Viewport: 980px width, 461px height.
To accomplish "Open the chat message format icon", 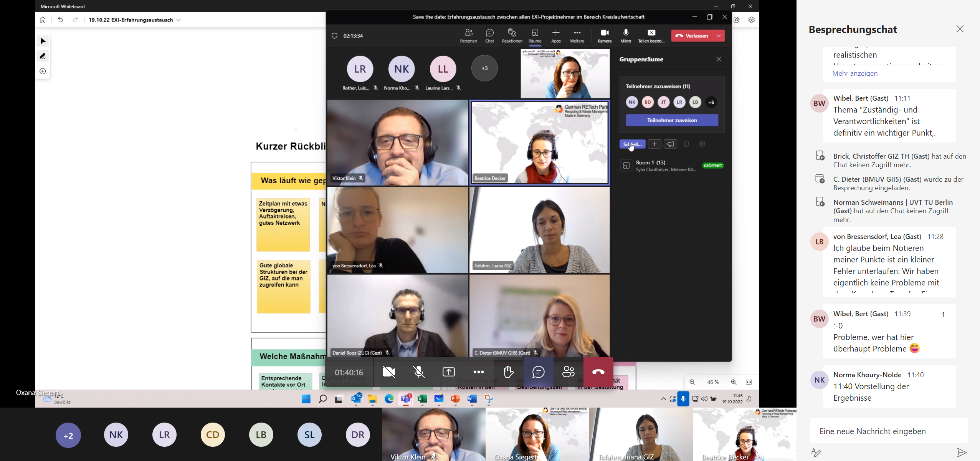I will 816,453.
